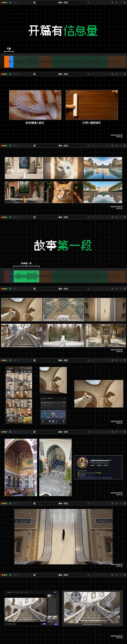Screen dimensions: 127x644
Task: Open the staircase video player on right
Action: tap(93, 608)
